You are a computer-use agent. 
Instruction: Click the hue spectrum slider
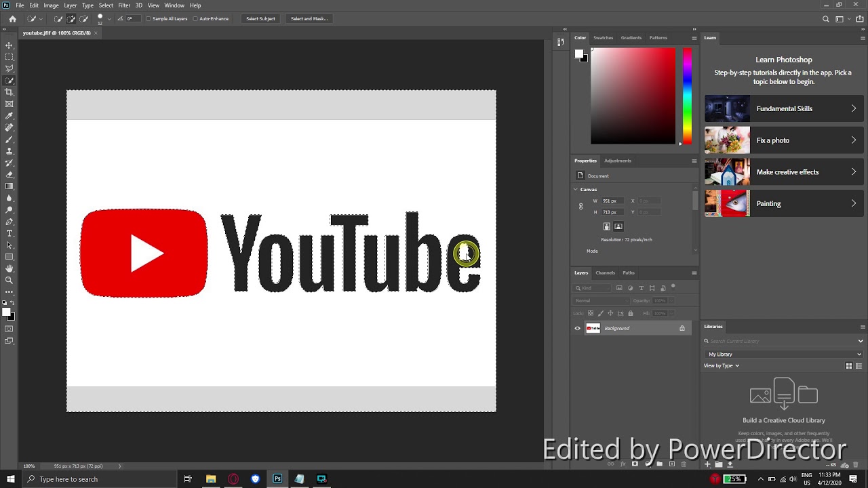click(x=687, y=96)
